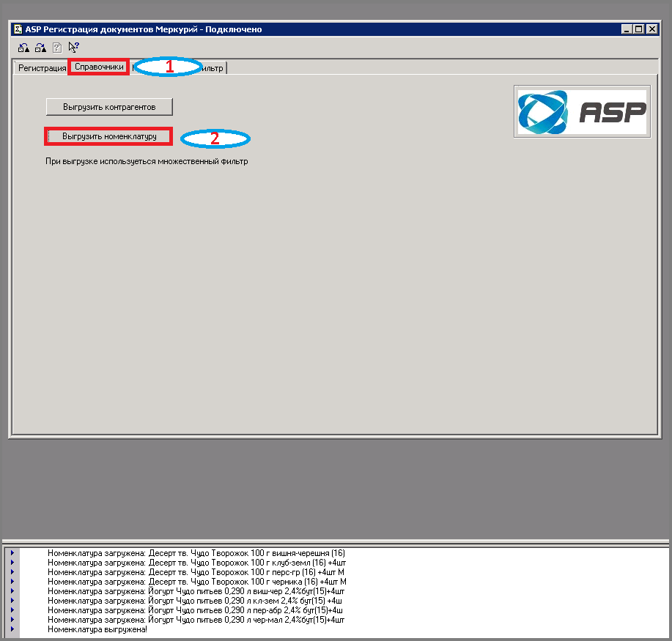Select log row 'Творожок 100 г черника (16)'
Image resolution: width=672 pixels, height=641 pixels.
(197, 582)
